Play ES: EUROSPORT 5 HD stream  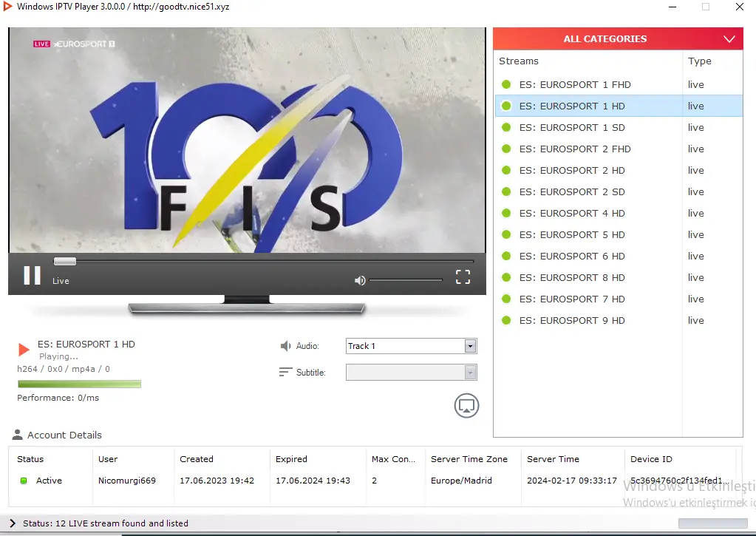(x=619, y=234)
